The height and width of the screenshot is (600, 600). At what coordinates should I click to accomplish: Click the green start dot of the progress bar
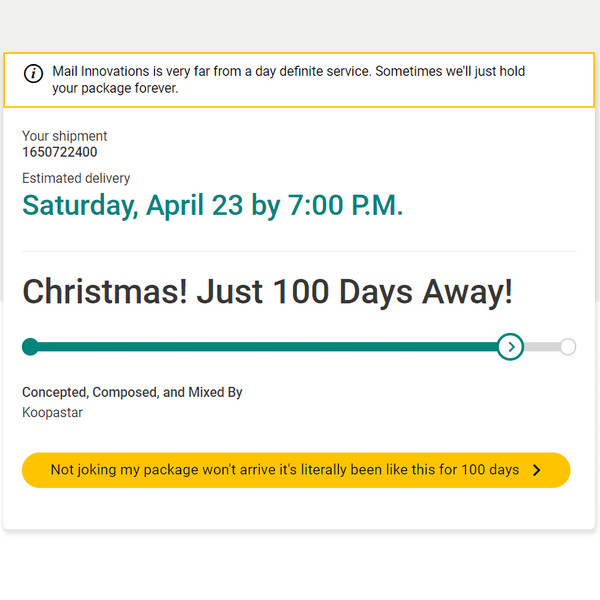click(x=30, y=347)
